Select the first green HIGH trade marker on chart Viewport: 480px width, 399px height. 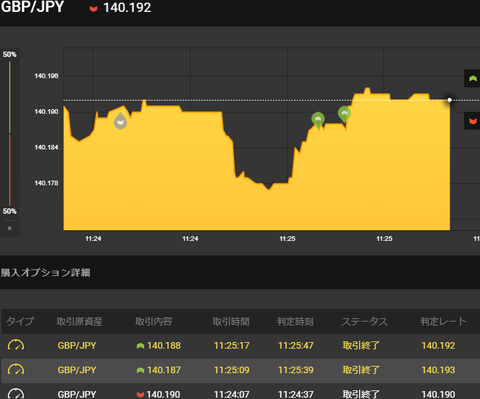click(318, 120)
